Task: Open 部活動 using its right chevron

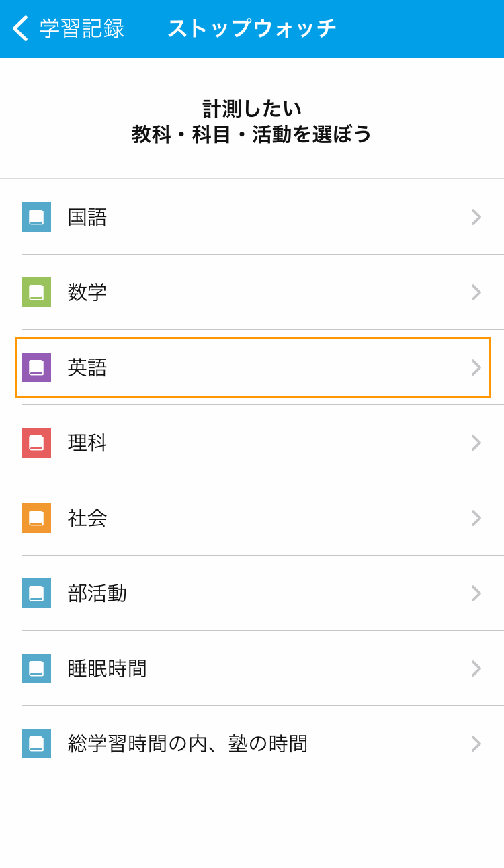Action: [476, 593]
